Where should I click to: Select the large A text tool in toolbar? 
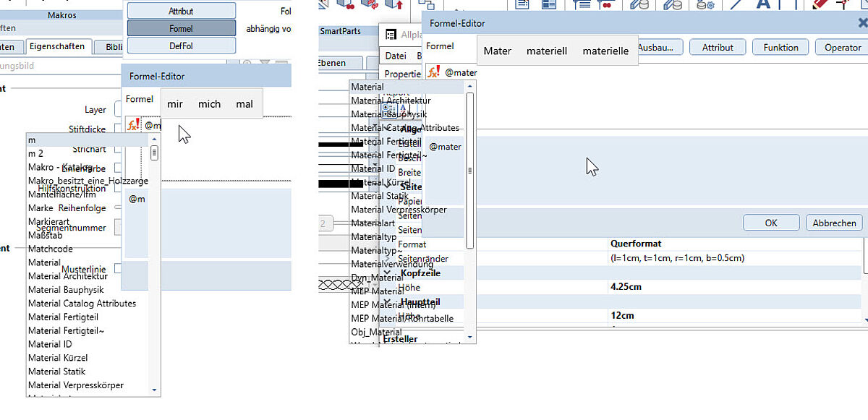pos(763,6)
